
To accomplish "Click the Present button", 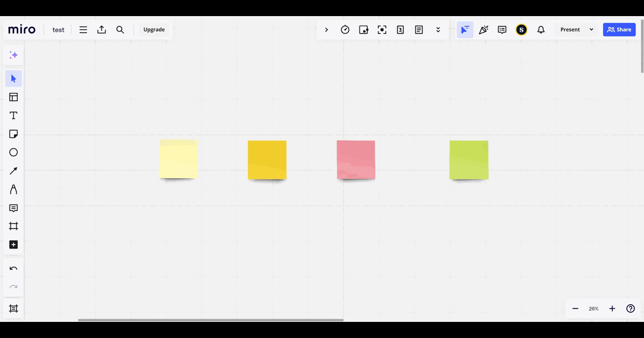I will point(570,30).
